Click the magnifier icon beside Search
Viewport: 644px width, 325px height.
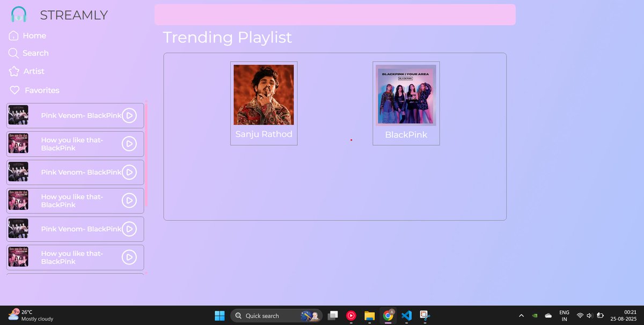[x=14, y=53]
